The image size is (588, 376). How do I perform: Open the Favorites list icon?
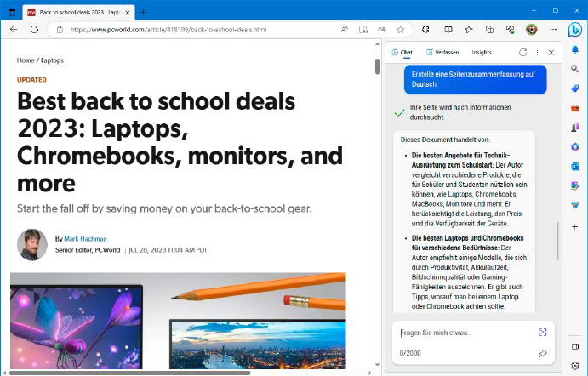click(x=469, y=29)
